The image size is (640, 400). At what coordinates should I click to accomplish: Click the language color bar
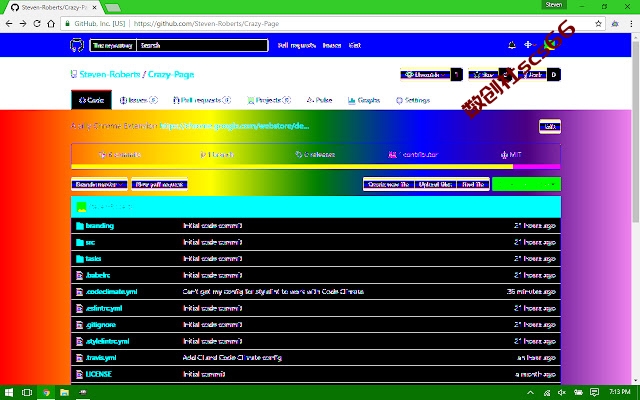tap(316, 167)
